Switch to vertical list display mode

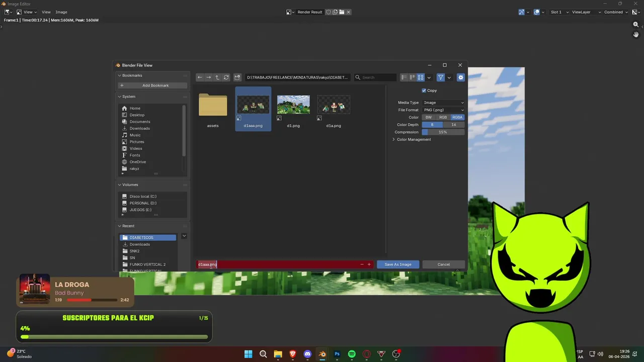coord(404,77)
